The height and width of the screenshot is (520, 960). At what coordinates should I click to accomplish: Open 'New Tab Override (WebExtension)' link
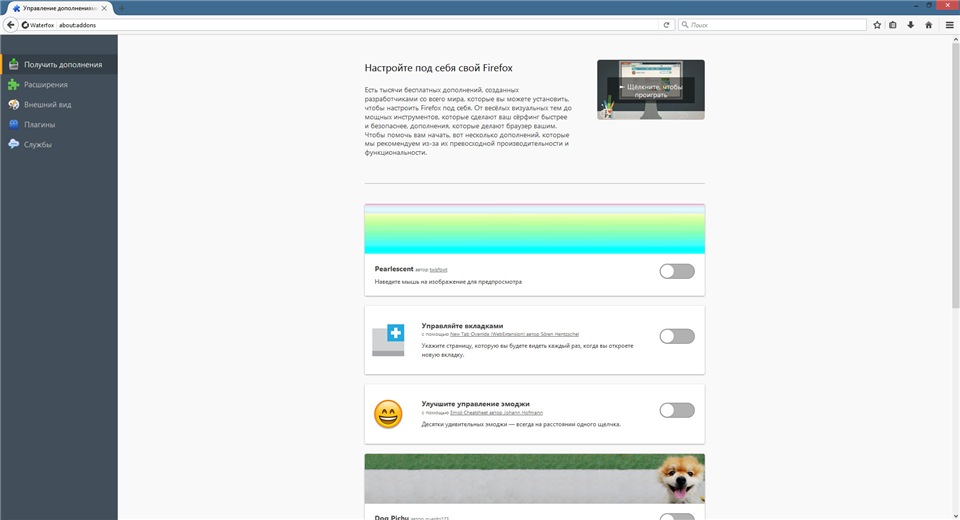[x=486, y=334]
